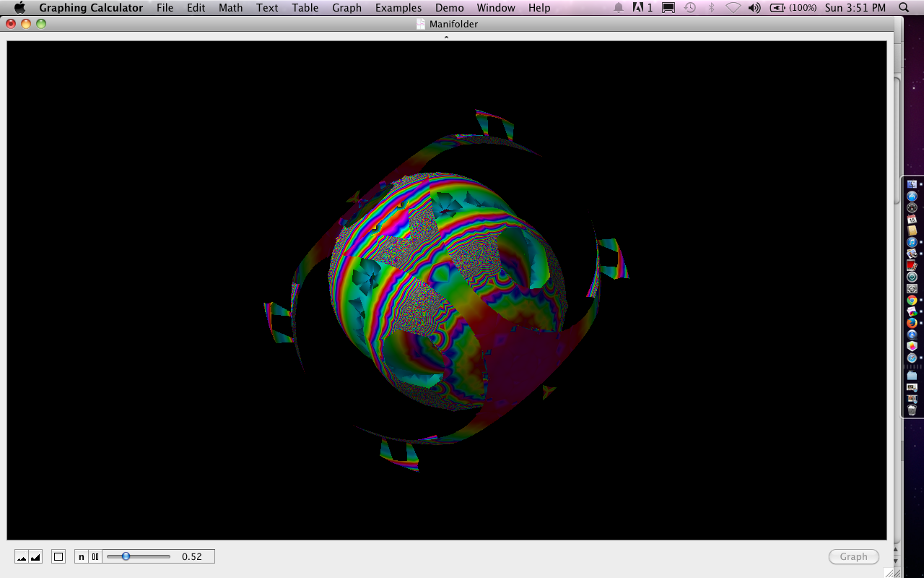Click the volume speaker icon
The height and width of the screenshot is (578, 924).
coord(754,7)
